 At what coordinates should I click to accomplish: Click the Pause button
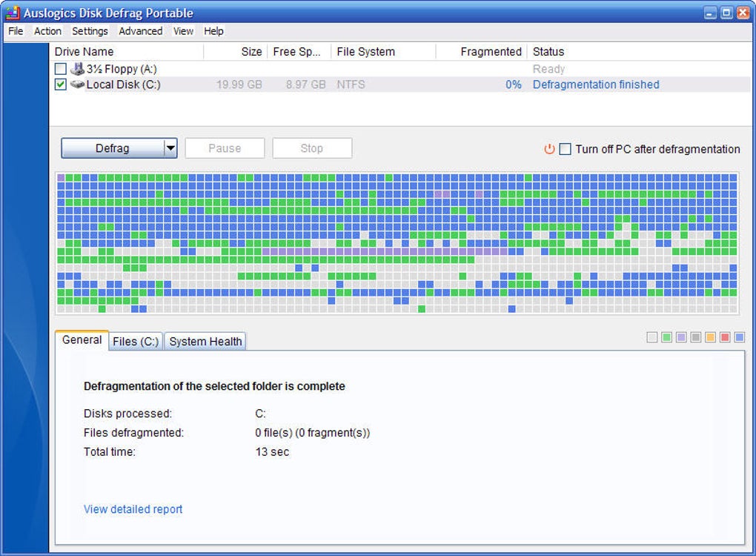(225, 148)
